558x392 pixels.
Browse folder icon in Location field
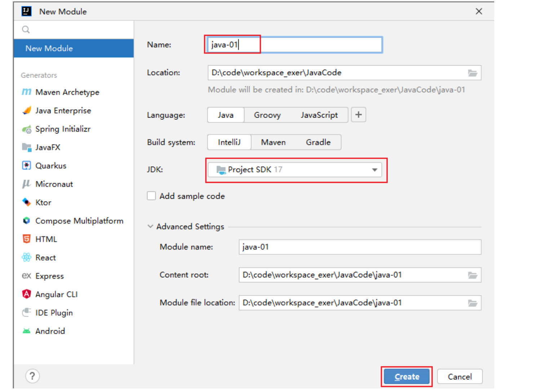(x=473, y=73)
